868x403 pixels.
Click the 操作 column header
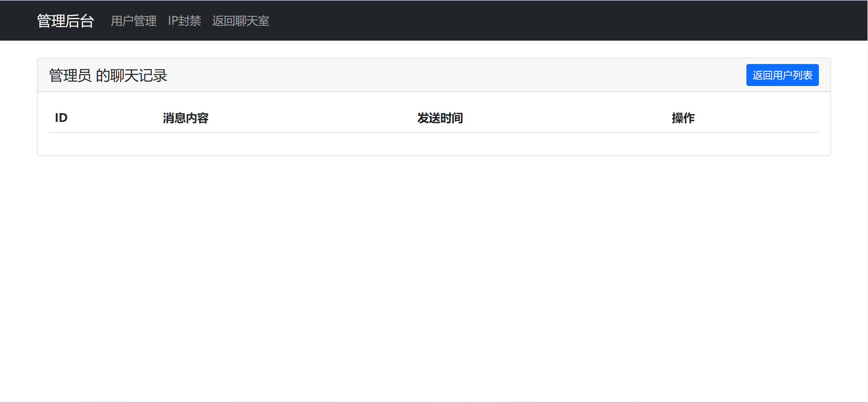click(683, 118)
